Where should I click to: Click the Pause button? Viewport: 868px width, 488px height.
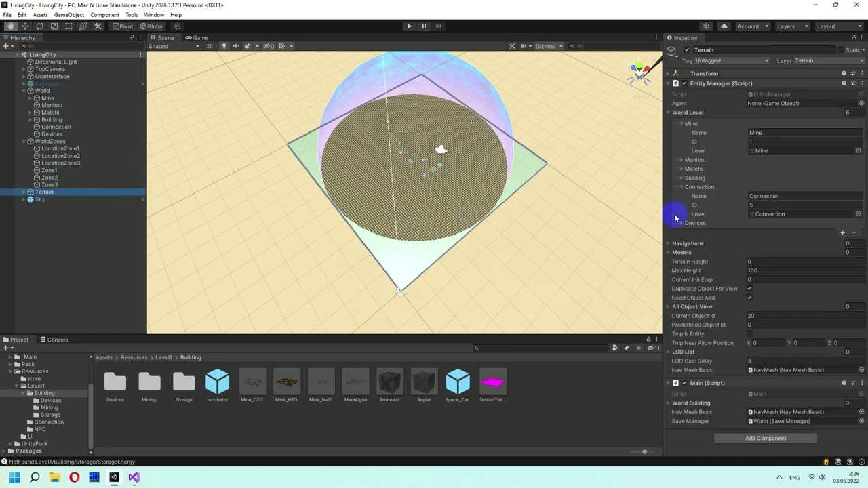tap(424, 26)
